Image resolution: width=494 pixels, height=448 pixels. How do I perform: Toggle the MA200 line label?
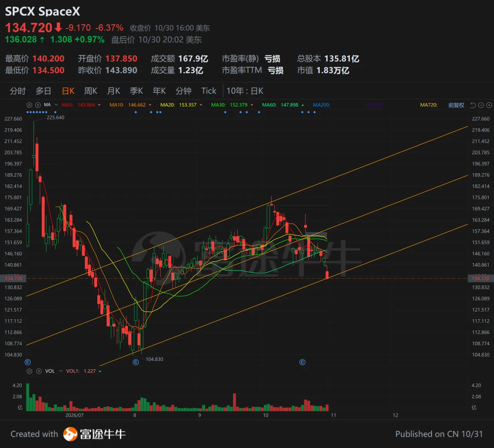[321, 105]
